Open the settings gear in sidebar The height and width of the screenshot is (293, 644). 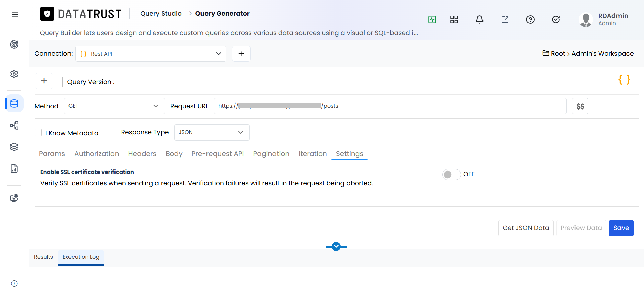[14, 74]
